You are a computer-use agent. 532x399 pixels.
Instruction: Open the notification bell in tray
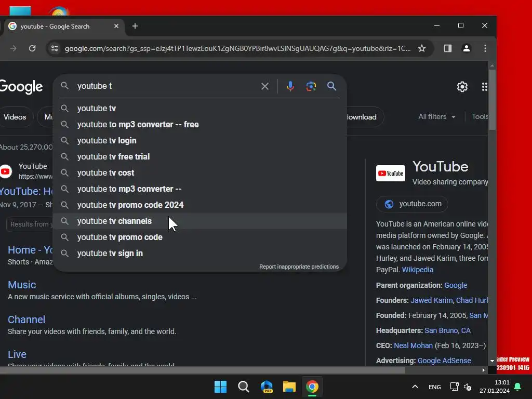point(518,387)
